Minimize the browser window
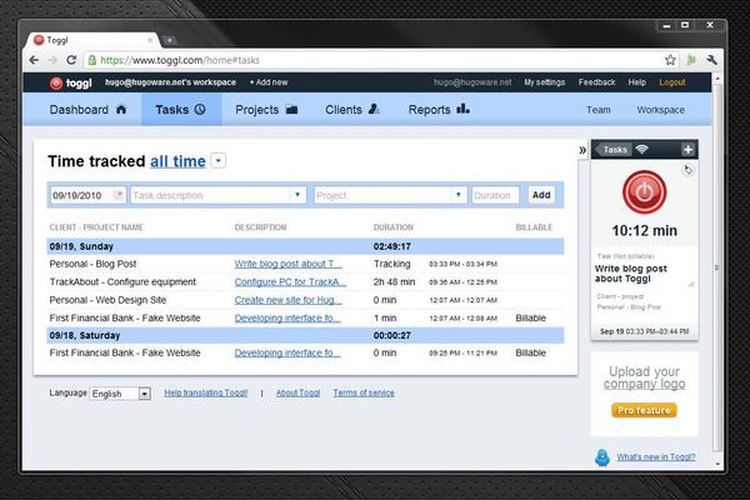The height and width of the screenshot is (500, 750). tap(667, 26)
